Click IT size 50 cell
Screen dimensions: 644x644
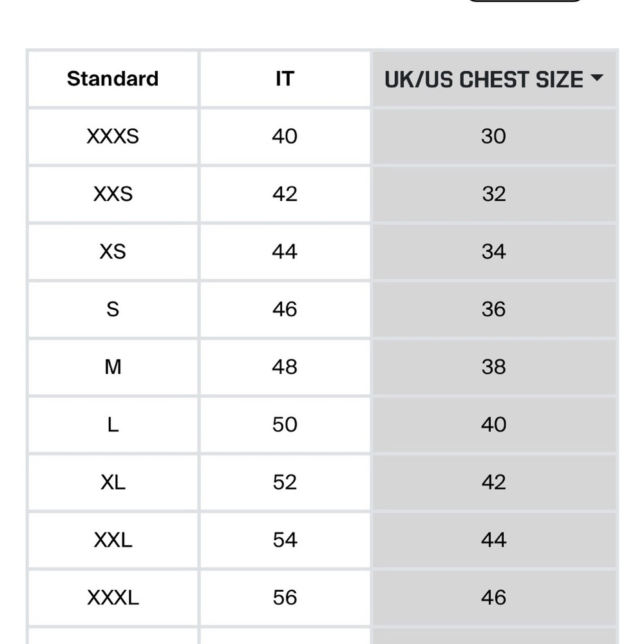(x=285, y=424)
